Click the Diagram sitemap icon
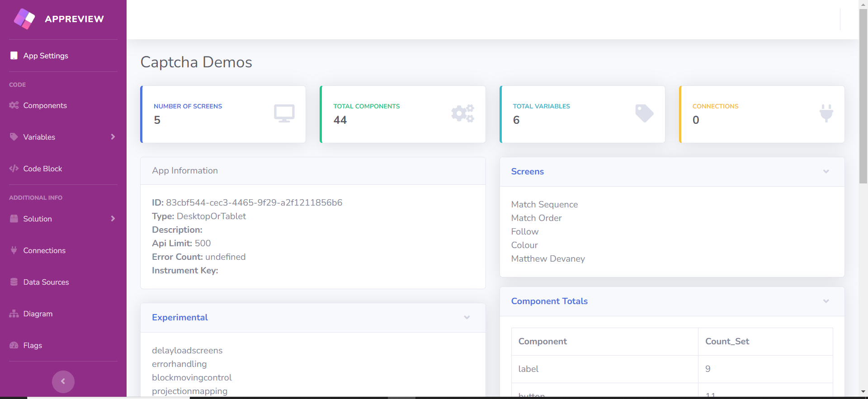The image size is (868, 399). pyautogui.click(x=14, y=314)
